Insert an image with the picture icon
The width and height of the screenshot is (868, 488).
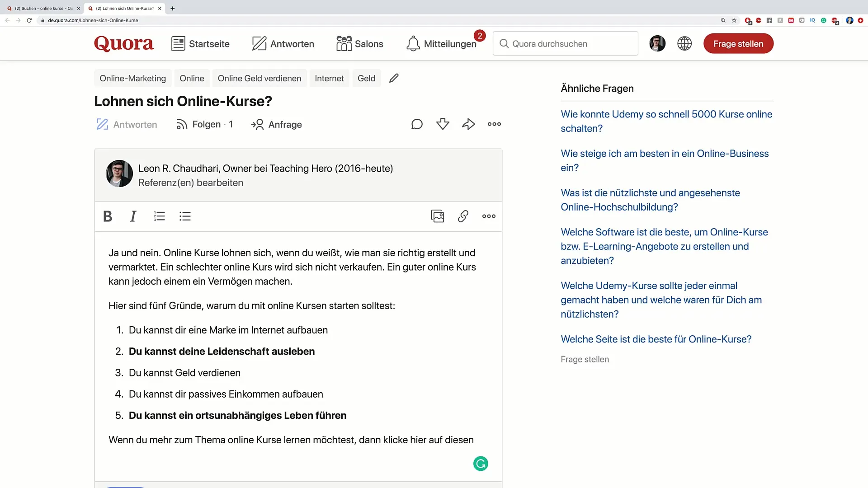pos(438,216)
